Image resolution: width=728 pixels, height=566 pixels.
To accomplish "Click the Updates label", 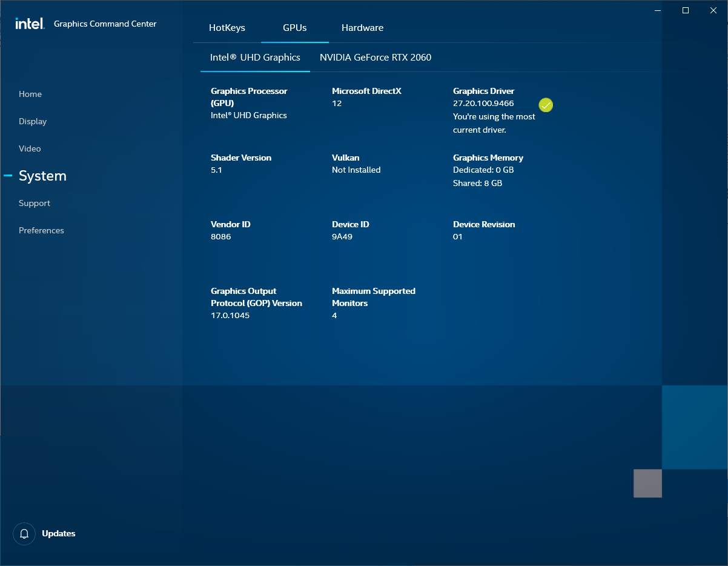I will click(x=59, y=534).
